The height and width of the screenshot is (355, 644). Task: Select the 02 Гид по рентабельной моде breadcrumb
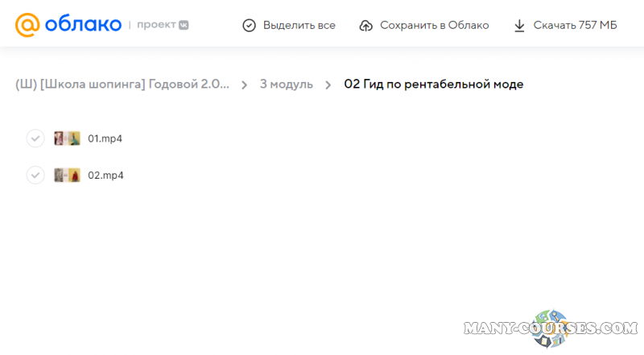pos(433,85)
